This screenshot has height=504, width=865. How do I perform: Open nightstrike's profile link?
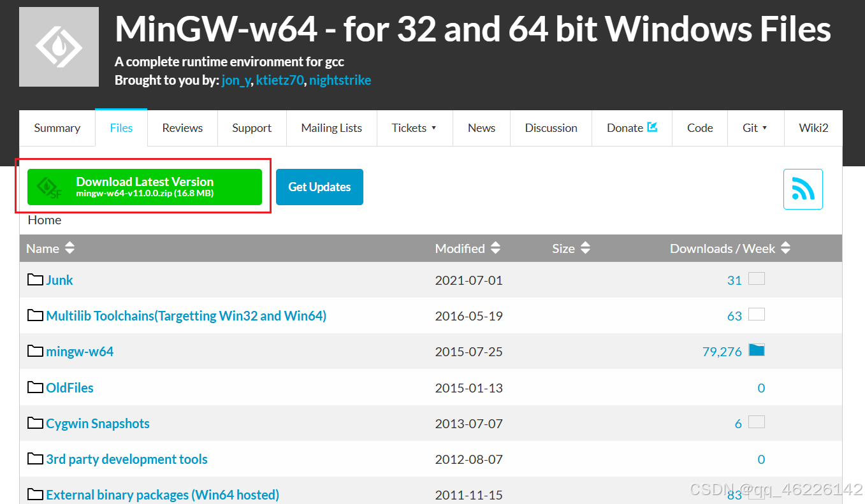click(340, 80)
